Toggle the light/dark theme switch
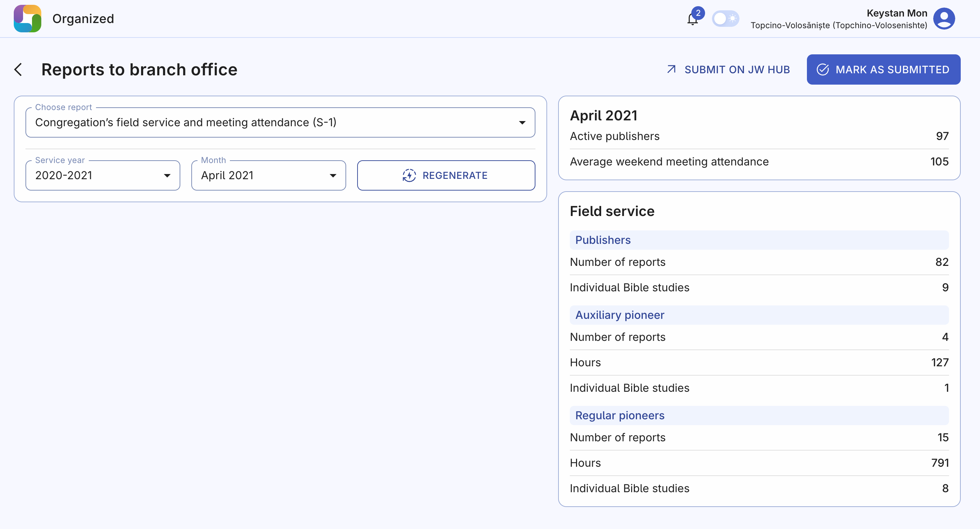Viewport: 980px width, 529px height. tap(725, 18)
